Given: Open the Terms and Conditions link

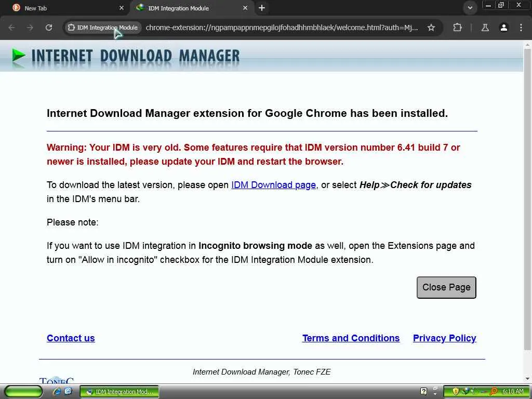Looking at the screenshot, I should tap(351, 338).
